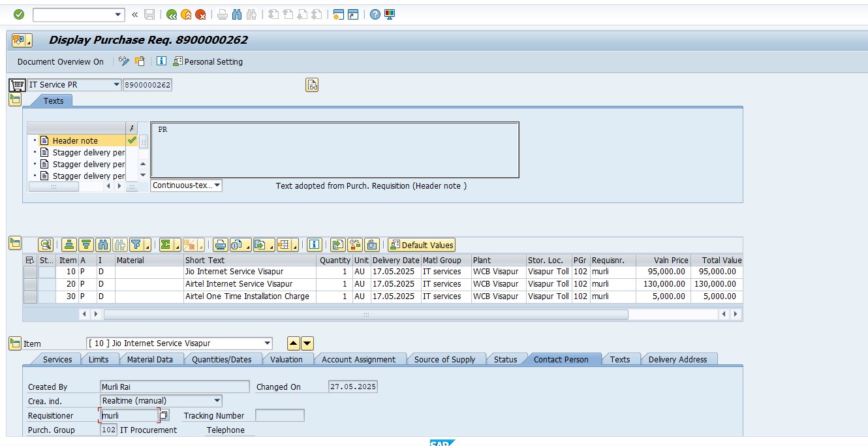This screenshot has height=446, width=868.
Task: Click the Sort Ascending icon in item grid toolbar
Action: 69,245
